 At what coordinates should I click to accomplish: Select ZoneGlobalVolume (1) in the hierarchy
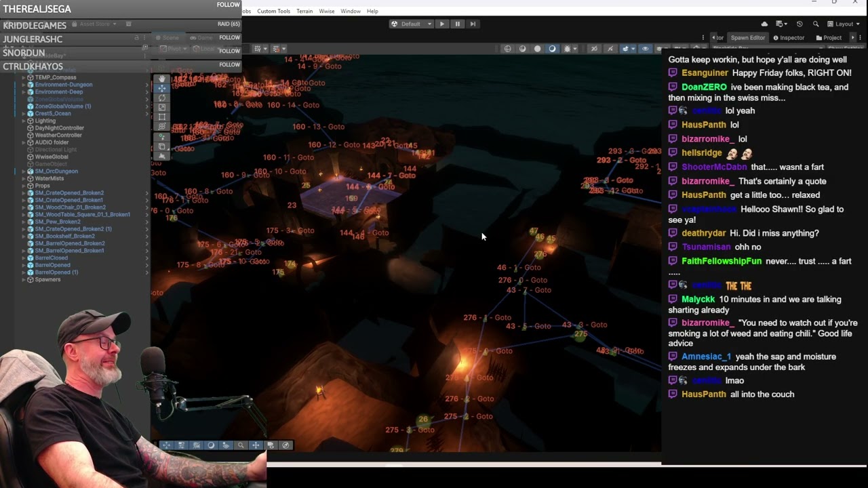pos(63,106)
